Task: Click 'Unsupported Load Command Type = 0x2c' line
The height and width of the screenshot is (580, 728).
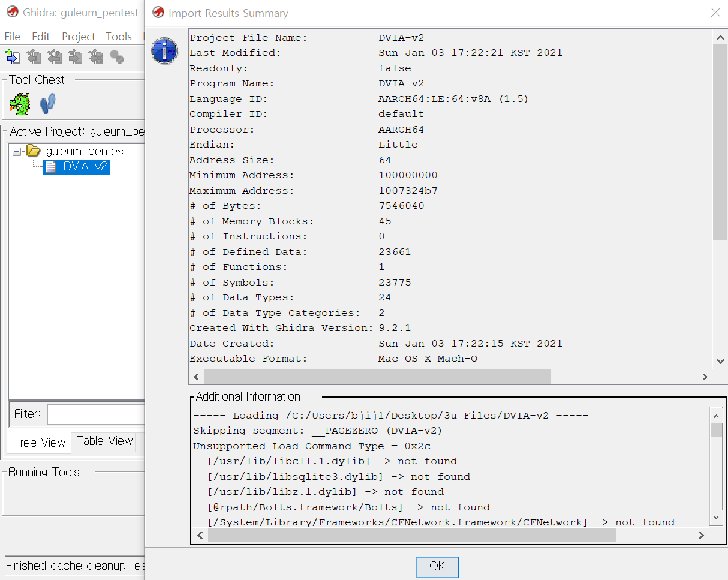Action: pyautogui.click(x=312, y=446)
